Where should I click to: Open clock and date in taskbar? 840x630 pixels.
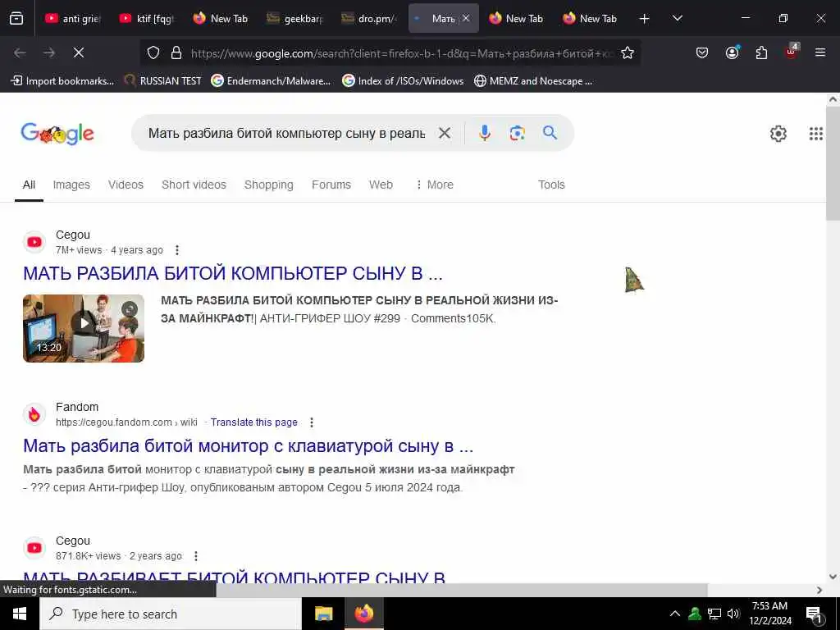click(x=769, y=614)
